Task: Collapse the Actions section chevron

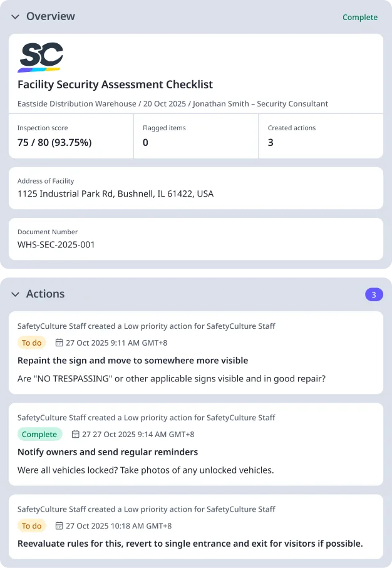Action: [x=15, y=294]
